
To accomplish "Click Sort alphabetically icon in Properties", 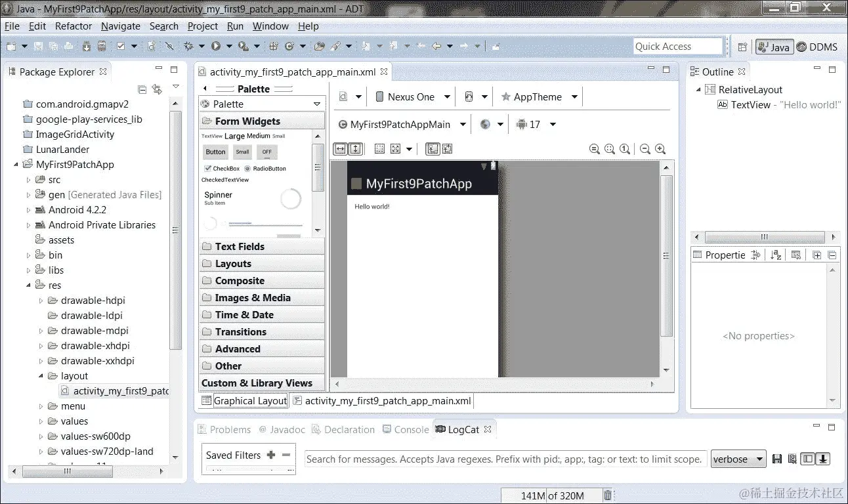I will (x=776, y=255).
